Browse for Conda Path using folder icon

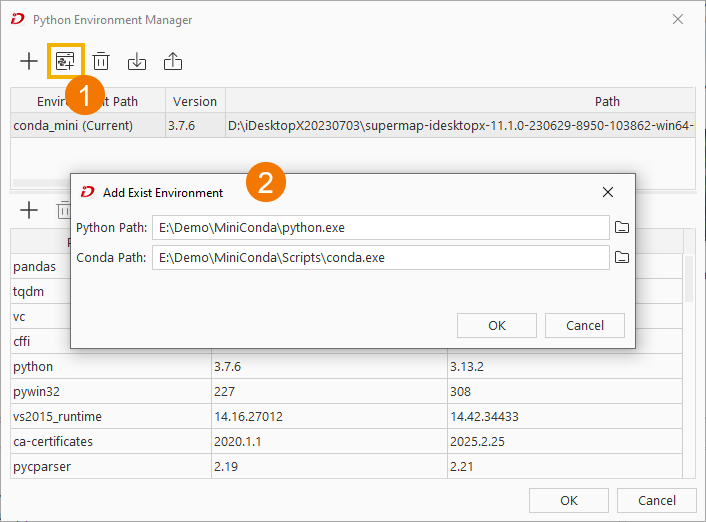pos(622,258)
